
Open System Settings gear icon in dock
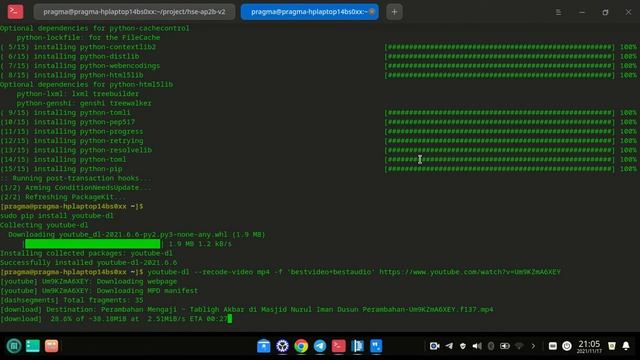[x=282, y=346]
